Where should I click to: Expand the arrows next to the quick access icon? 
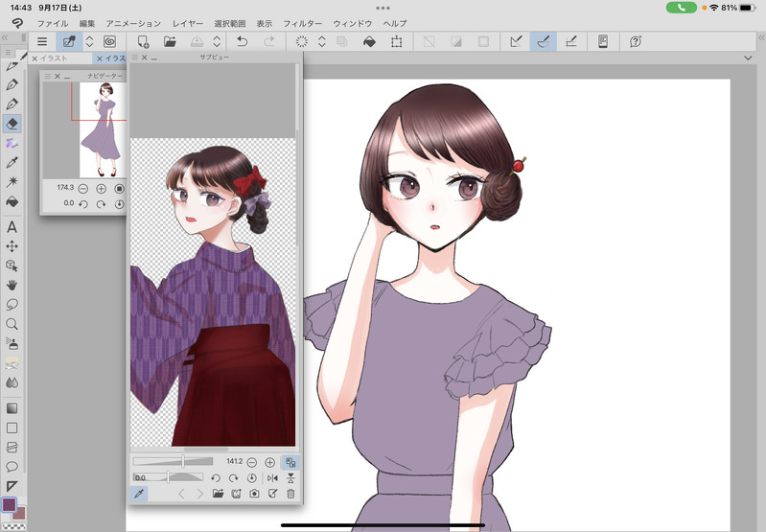[x=89, y=41]
